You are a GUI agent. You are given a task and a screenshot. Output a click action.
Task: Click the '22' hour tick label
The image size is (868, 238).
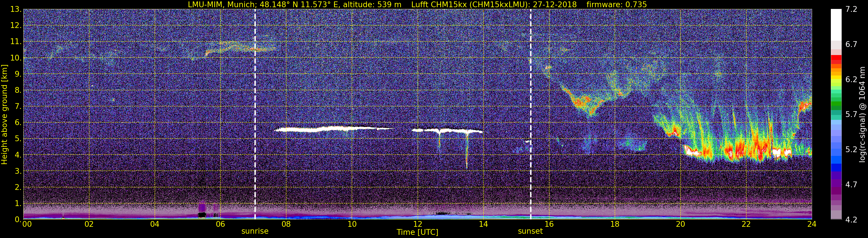click(746, 224)
